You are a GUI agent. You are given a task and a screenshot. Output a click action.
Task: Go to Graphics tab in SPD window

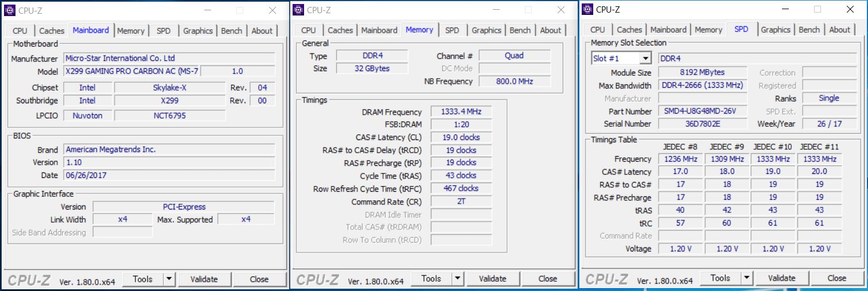(x=776, y=29)
